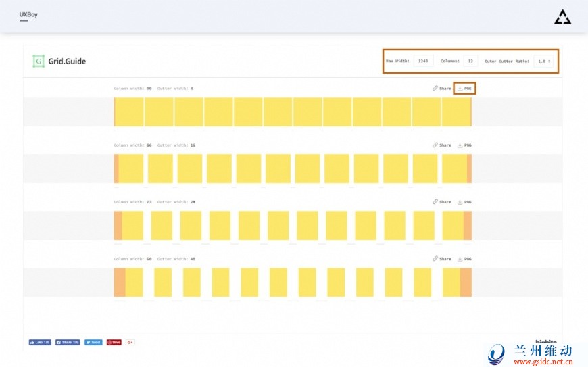This screenshot has height=367, width=588.
Task: Download PNG for the gutter width 28 grid
Action: coord(465,202)
